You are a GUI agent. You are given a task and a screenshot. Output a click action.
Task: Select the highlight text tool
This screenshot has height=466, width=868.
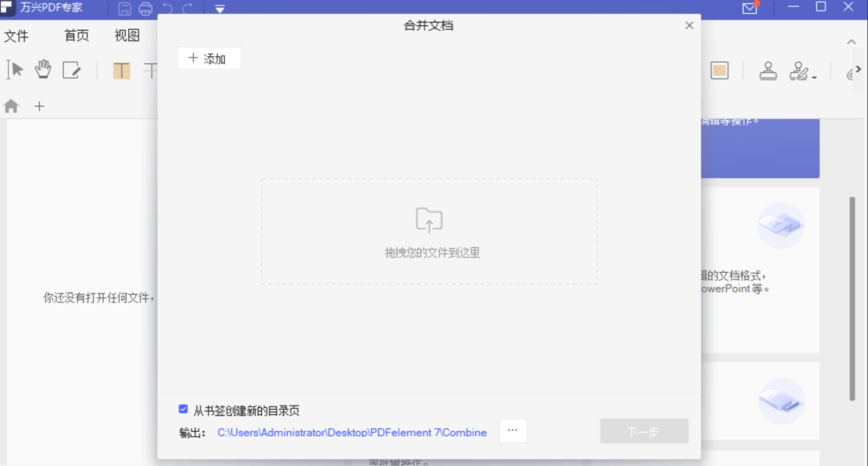click(122, 70)
